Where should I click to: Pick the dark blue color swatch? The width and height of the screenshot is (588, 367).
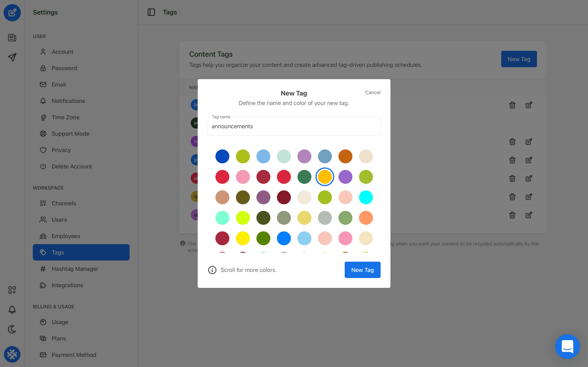pos(222,156)
